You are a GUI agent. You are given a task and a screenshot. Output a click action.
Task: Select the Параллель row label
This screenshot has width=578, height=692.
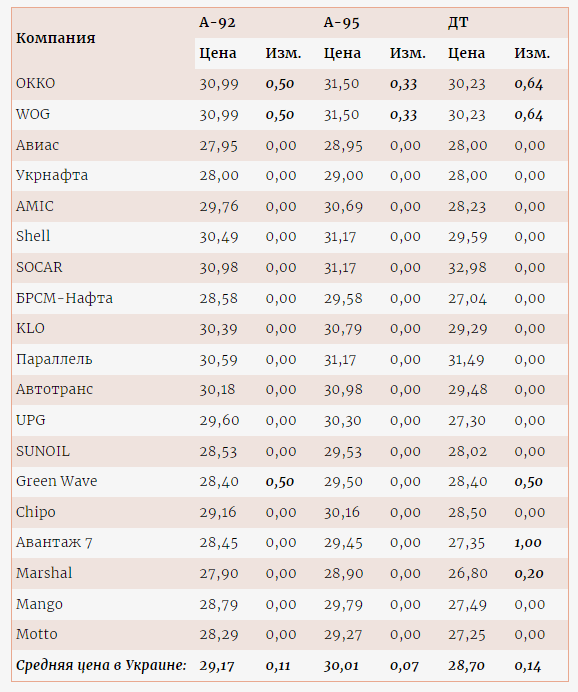pos(54,359)
